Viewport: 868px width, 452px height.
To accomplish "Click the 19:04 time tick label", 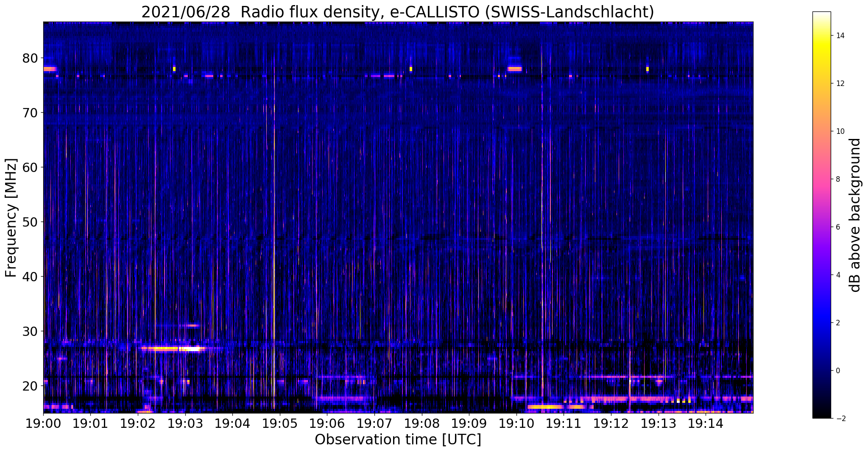I will pos(232,424).
